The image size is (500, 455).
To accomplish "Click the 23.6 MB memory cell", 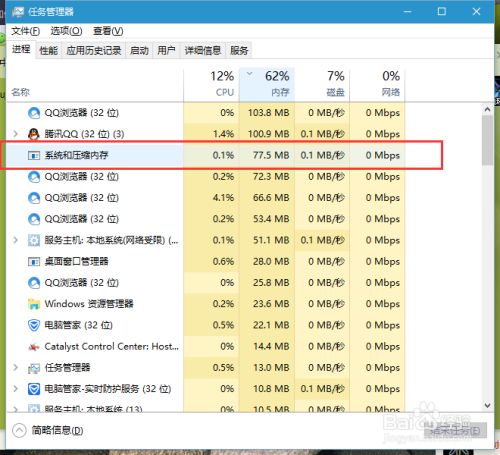I will (267, 304).
